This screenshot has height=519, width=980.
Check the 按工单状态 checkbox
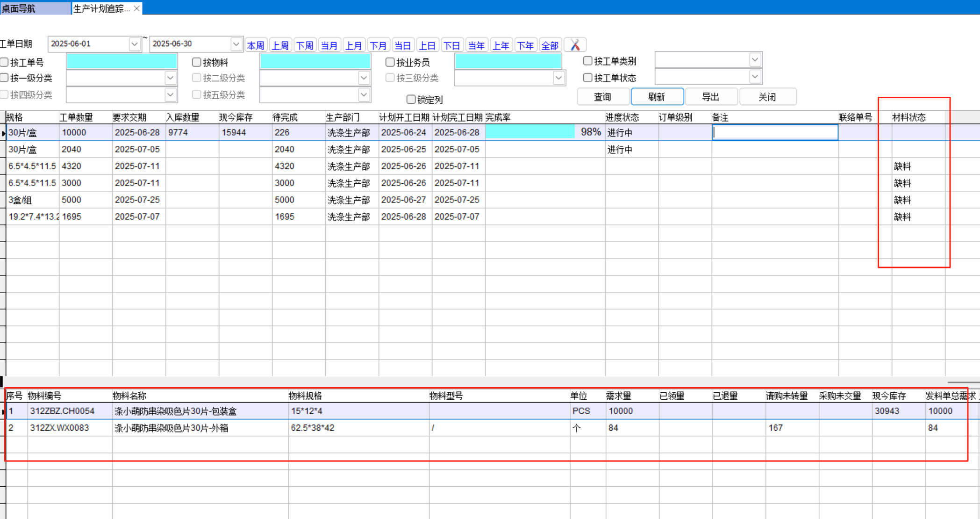tap(588, 78)
